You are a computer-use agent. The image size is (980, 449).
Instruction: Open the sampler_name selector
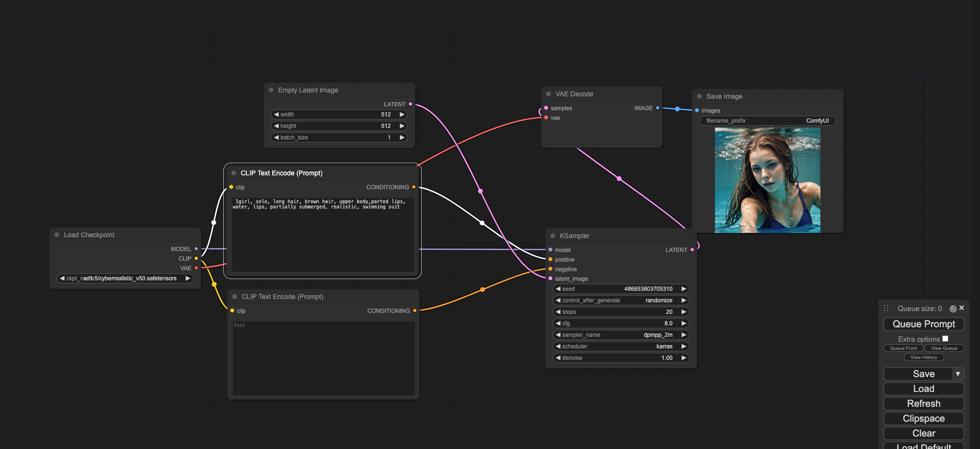(x=621, y=335)
